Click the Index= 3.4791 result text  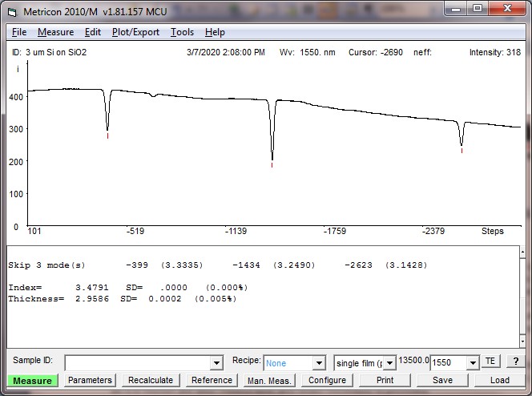click(58, 288)
